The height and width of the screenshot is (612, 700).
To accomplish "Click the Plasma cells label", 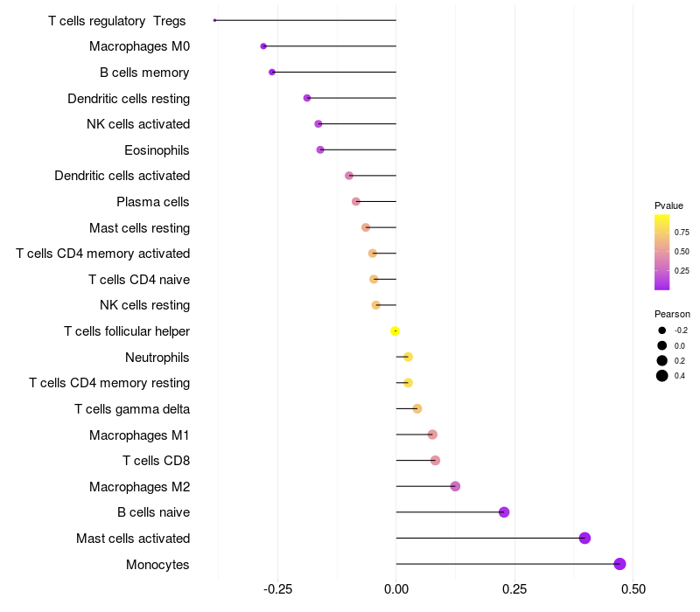I will pyautogui.click(x=152, y=202).
